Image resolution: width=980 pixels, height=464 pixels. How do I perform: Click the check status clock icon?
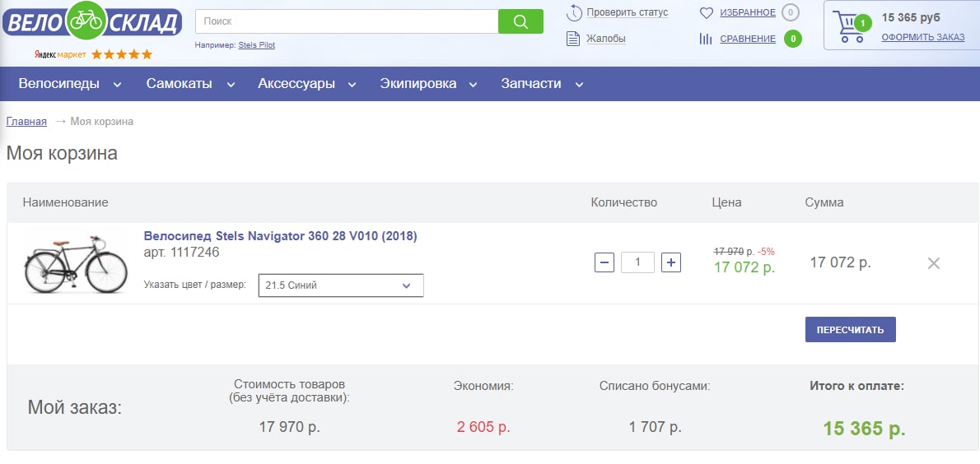coord(574,12)
